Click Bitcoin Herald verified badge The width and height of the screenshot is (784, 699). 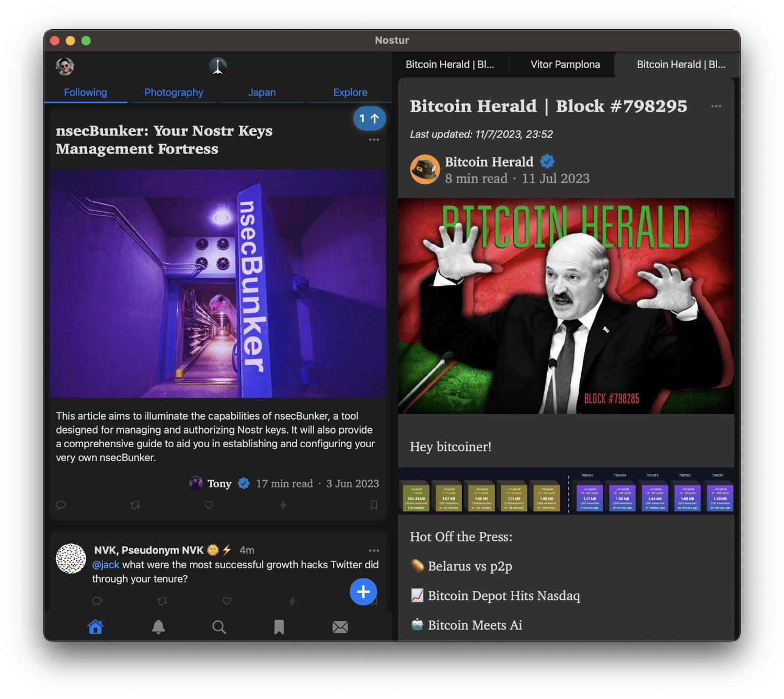coord(547,161)
